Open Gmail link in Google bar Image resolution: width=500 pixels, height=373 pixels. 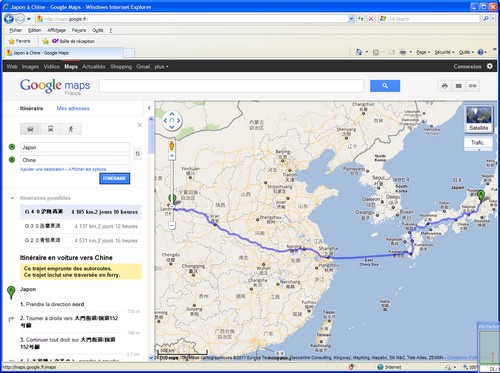pyautogui.click(x=143, y=66)
